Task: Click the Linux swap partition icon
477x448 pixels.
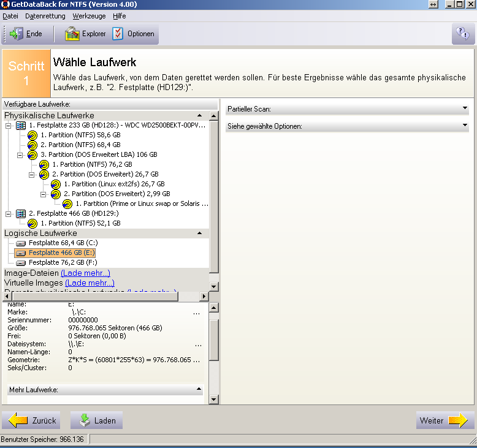Action: coord(67,203)
